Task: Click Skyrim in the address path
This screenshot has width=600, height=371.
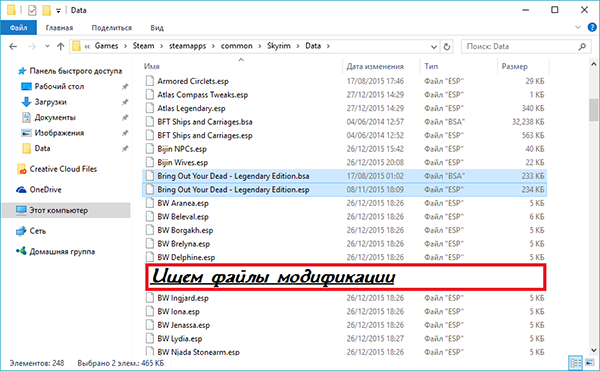Action: [x=279, y=46]
